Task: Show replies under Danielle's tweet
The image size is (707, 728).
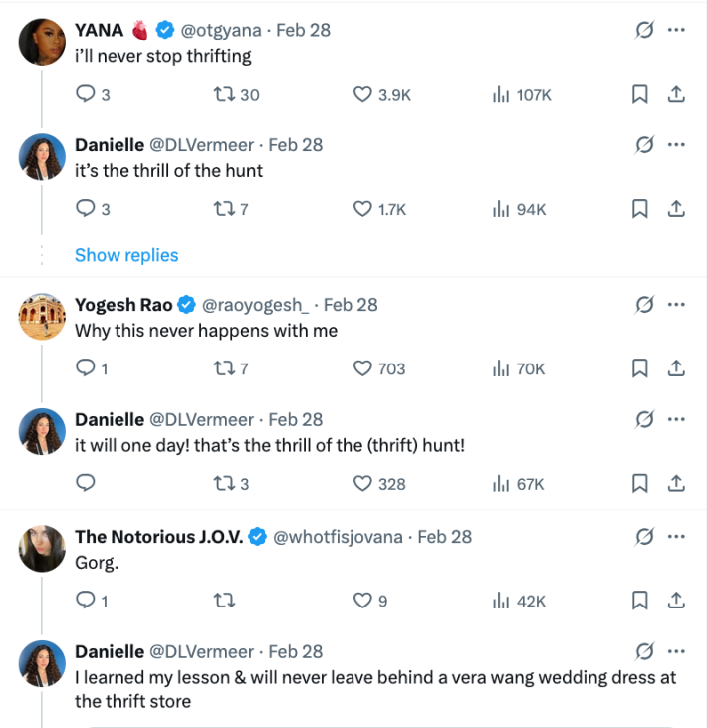Action: (126, 255)
